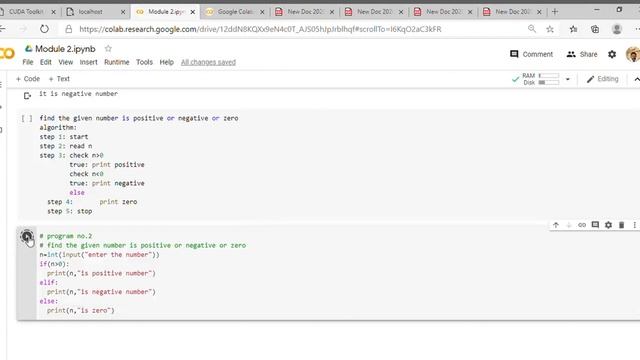Open the Help menu
640x360 pixels.
167,62
